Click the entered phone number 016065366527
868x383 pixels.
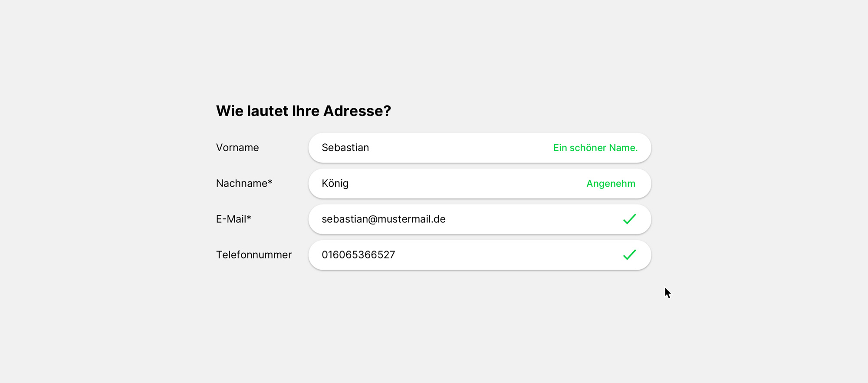click(358, 255)
